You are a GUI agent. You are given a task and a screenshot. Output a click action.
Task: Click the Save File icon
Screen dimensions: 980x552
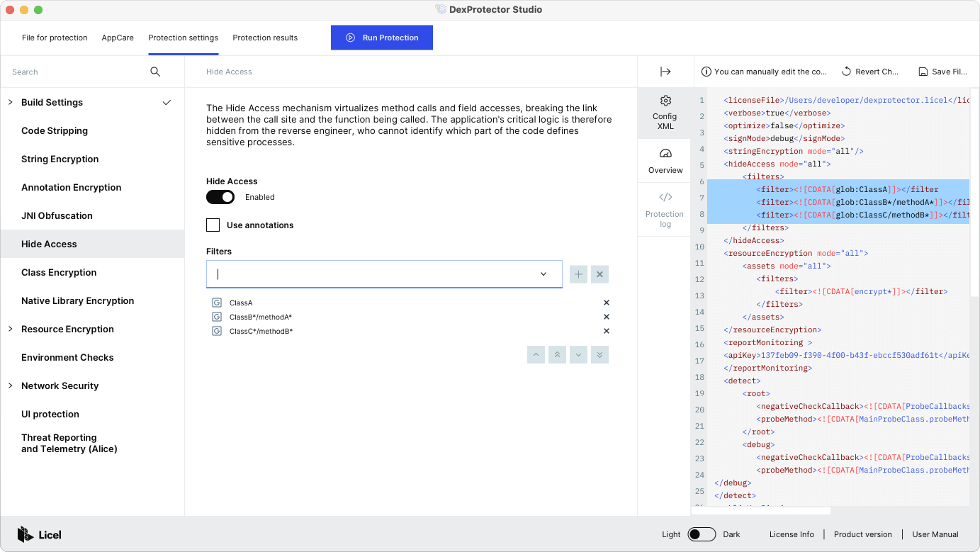click(923, 72)
